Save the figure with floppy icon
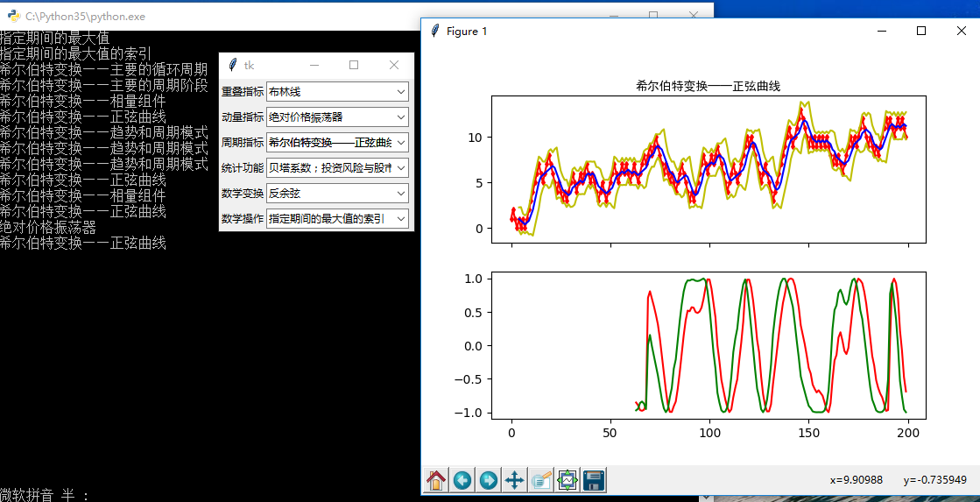 (x=593, y=480)
